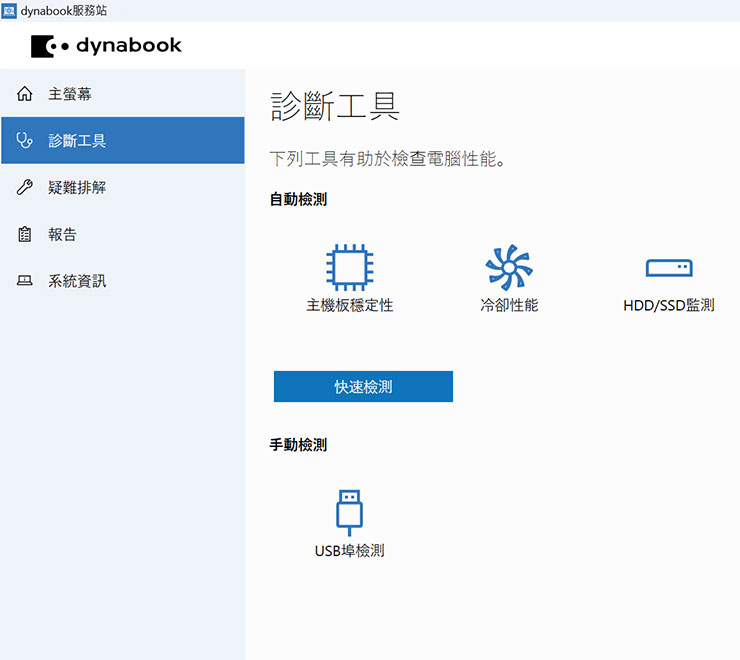Click the dynabook logo
This screenshot has width=740, height=660.
tap(106, 46)
